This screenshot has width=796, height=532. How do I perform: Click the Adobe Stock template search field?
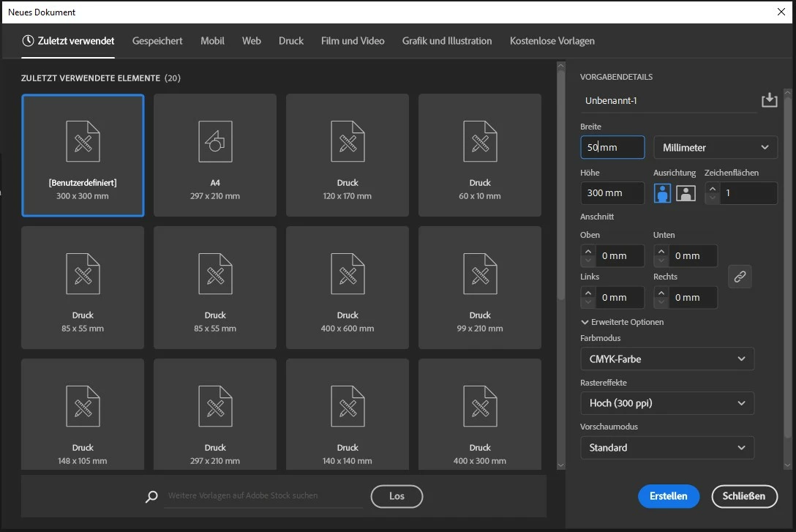264,495
